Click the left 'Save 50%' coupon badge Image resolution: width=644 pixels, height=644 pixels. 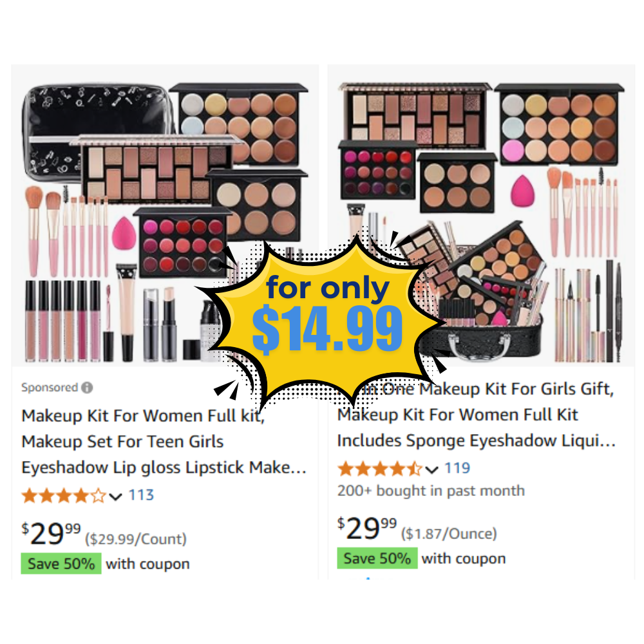pyautogui.click(x=61, y=563)
